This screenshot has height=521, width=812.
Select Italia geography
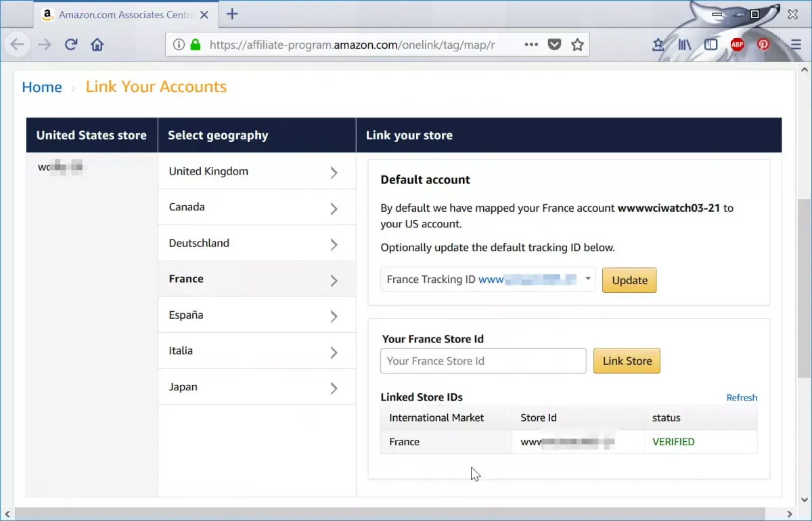(257, 350)
